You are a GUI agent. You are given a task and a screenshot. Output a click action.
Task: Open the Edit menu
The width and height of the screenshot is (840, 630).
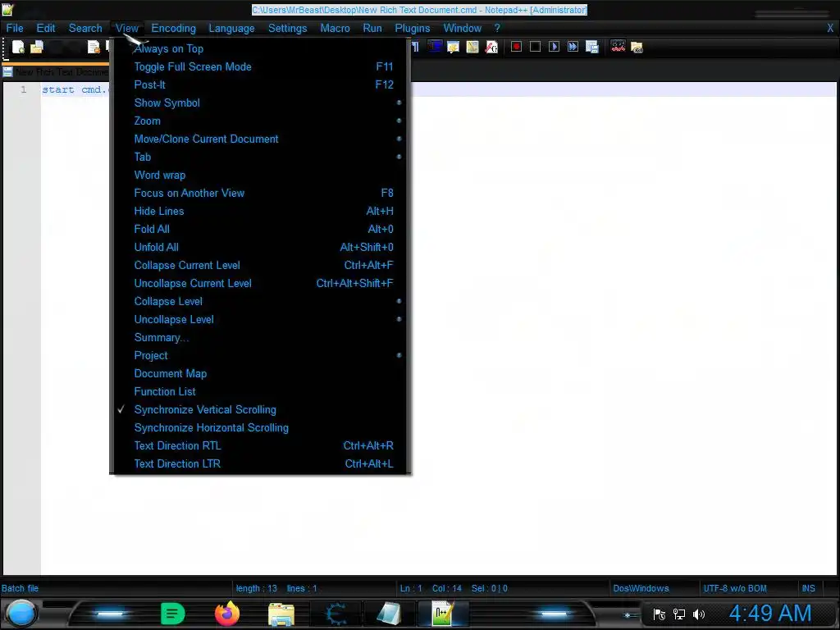coord(46,29)
